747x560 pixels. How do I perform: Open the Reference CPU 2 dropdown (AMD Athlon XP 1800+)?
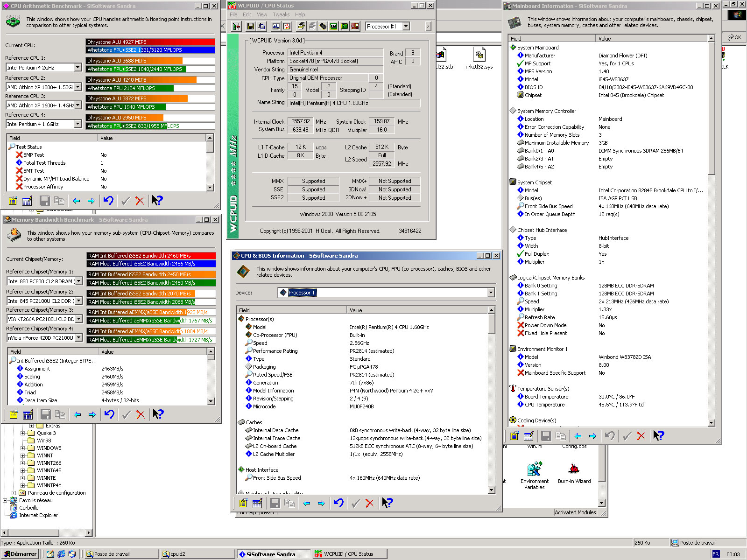[78, 87]
